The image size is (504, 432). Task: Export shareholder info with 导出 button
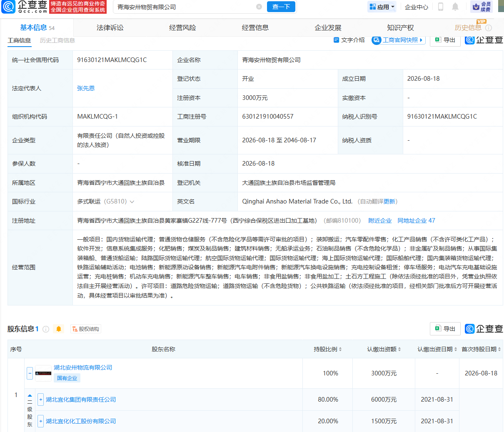[445, 328]
